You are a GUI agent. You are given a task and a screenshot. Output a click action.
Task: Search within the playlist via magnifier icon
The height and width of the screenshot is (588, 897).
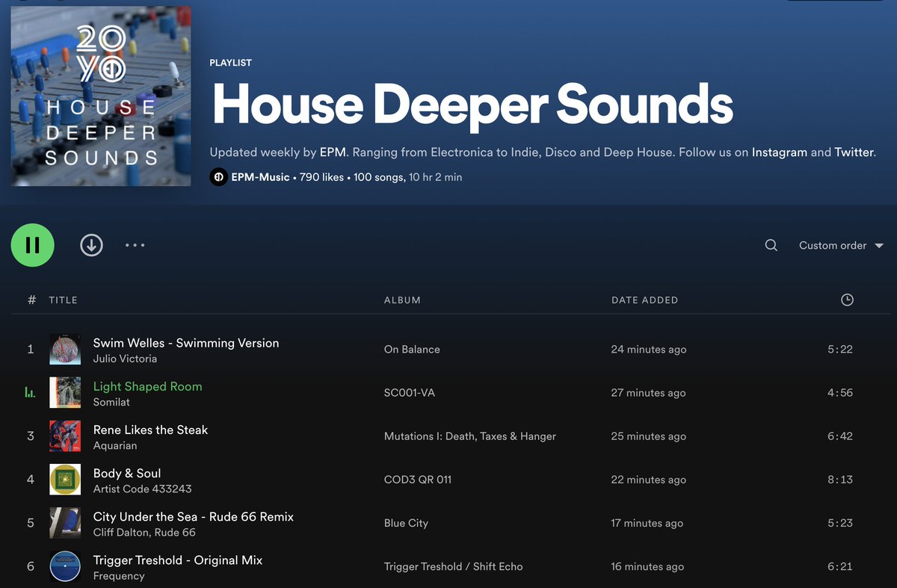[771, 245]
